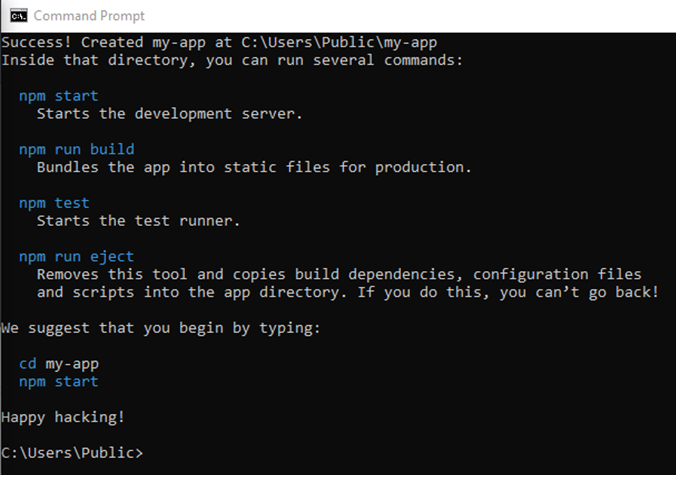Click the 'Success! Created my-app' line

tap(219, 42)
